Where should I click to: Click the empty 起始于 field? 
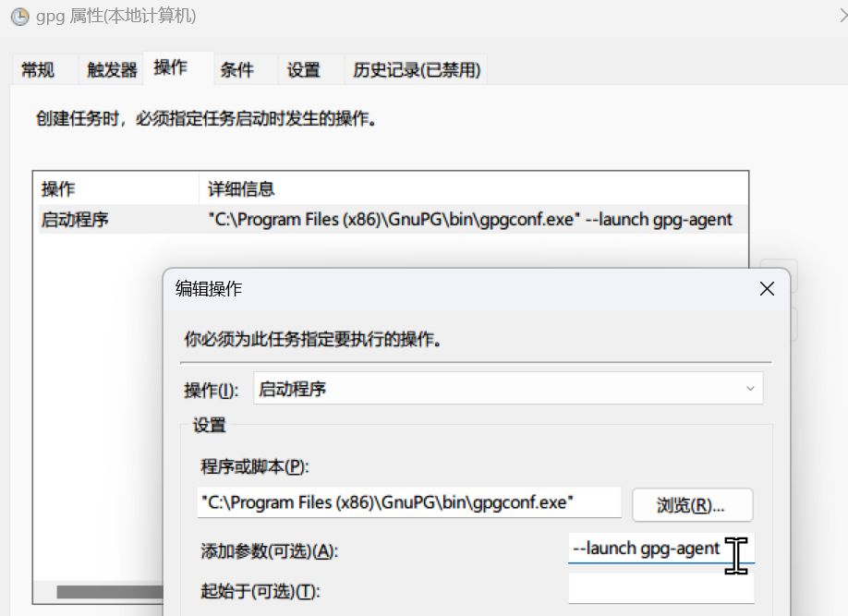(x=660, y=586)
